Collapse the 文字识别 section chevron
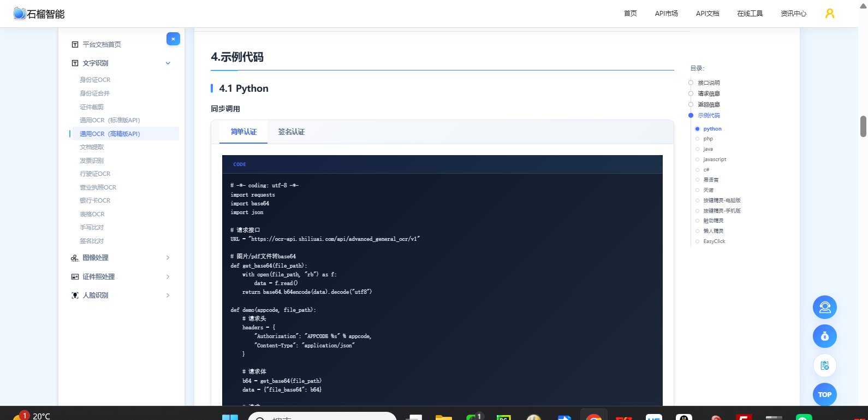Image resolution: width=868 pixels, height=420 pixels. pos(168,63)
